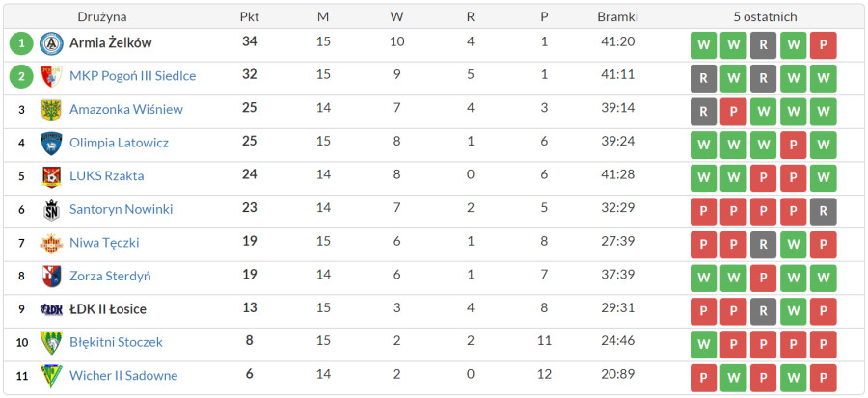868x398 pixels.
Task: Click the Bramki column header
Action: [x=618, y=17]
